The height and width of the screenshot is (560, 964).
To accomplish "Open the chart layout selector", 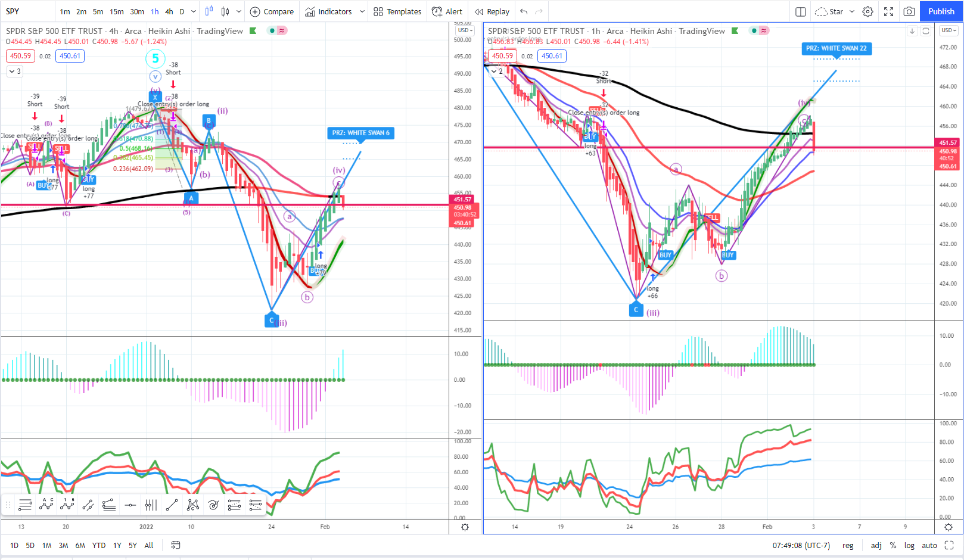I will pos(801,11).
